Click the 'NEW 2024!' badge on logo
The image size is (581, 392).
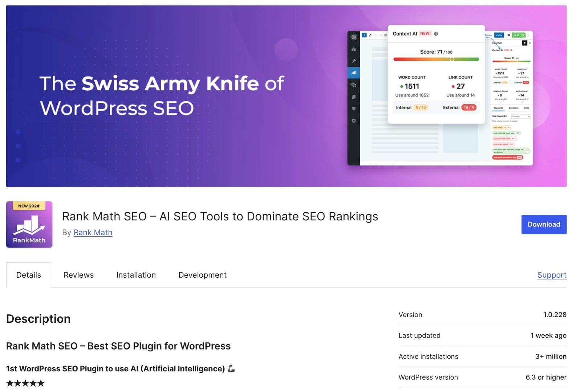(29, 206)
